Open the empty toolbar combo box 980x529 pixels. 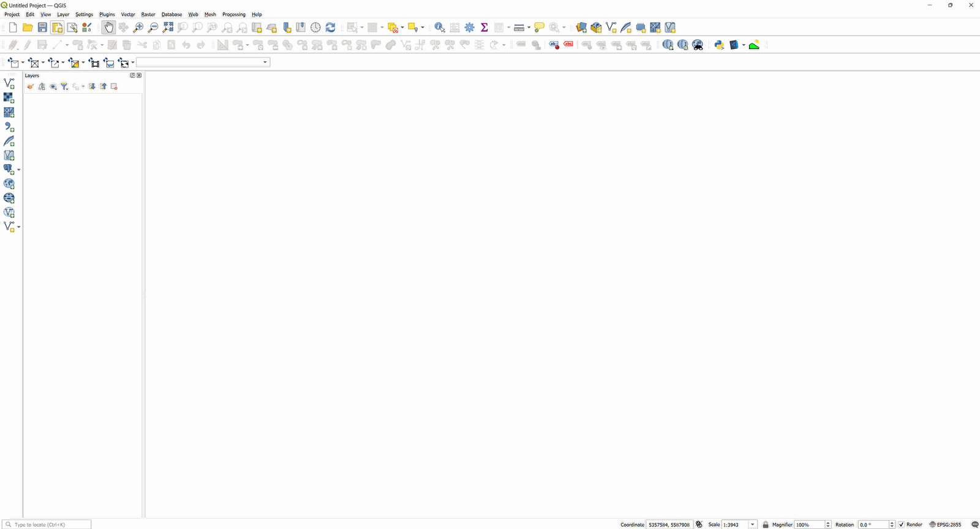point(203,62)
